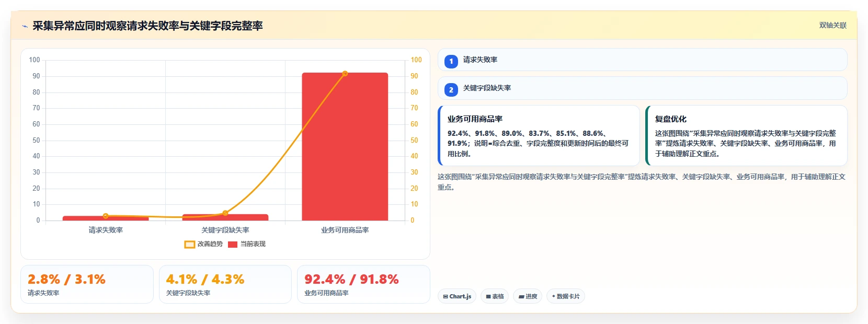Open the 关键字段缺失率 list row
This screenshot has height=324, width=868.
click(642, 88)
